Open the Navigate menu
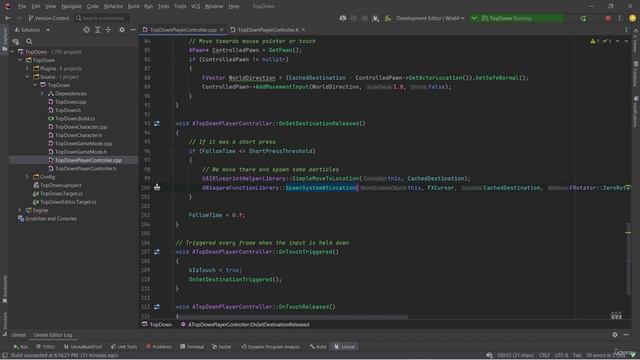Image resolution: width=640 pixels, height=360 pixels. point(71,7)
